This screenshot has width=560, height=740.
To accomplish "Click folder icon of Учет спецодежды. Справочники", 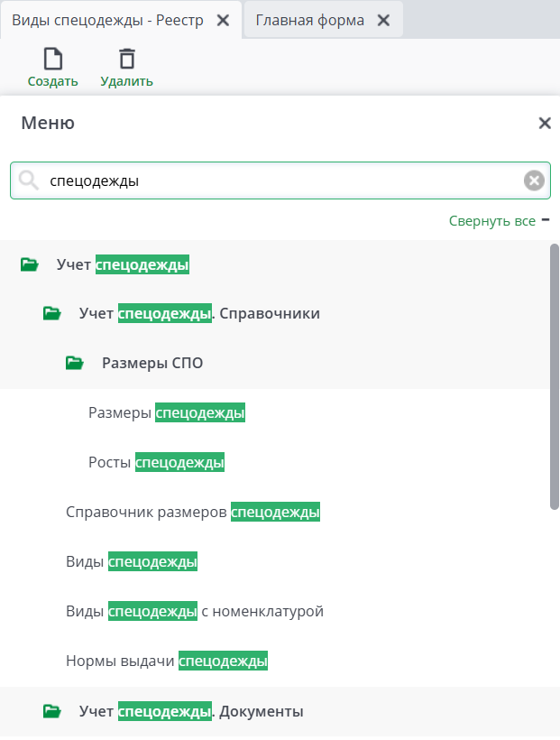I will [x=52, y=313].
